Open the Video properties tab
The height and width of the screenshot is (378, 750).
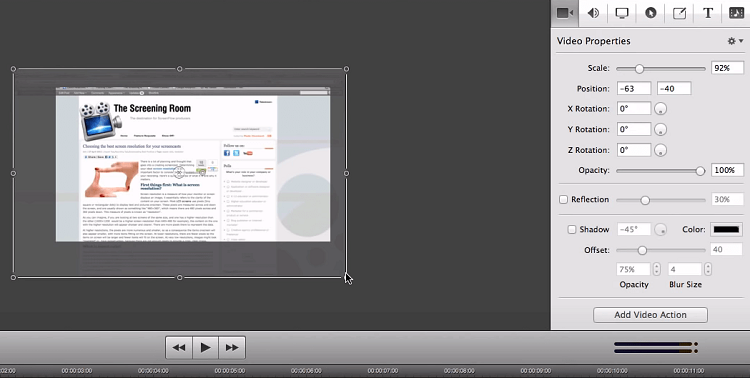coord(565,13)
